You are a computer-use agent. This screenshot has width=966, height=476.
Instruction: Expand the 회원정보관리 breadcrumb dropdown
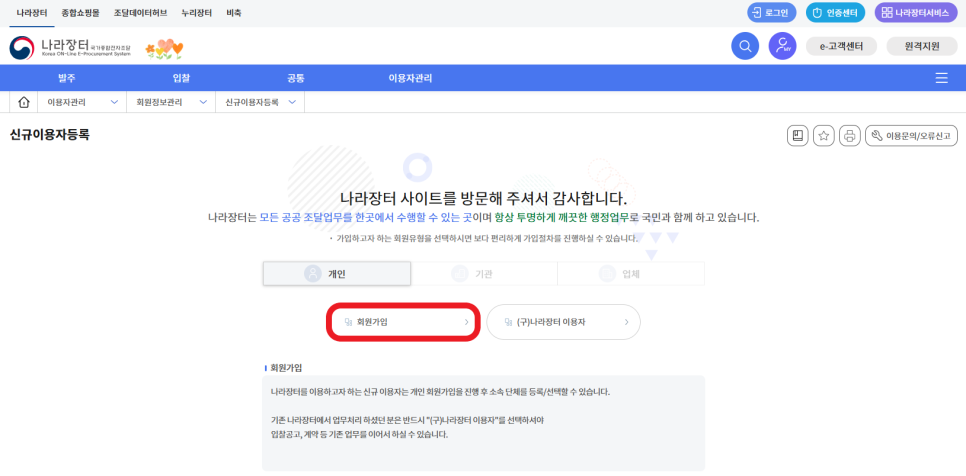tap(171, 102)
